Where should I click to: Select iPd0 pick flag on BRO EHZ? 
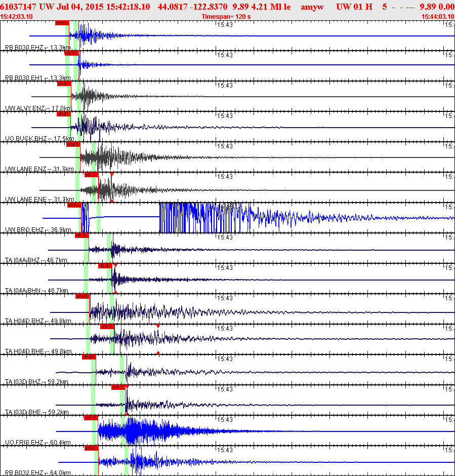point(74,205)
